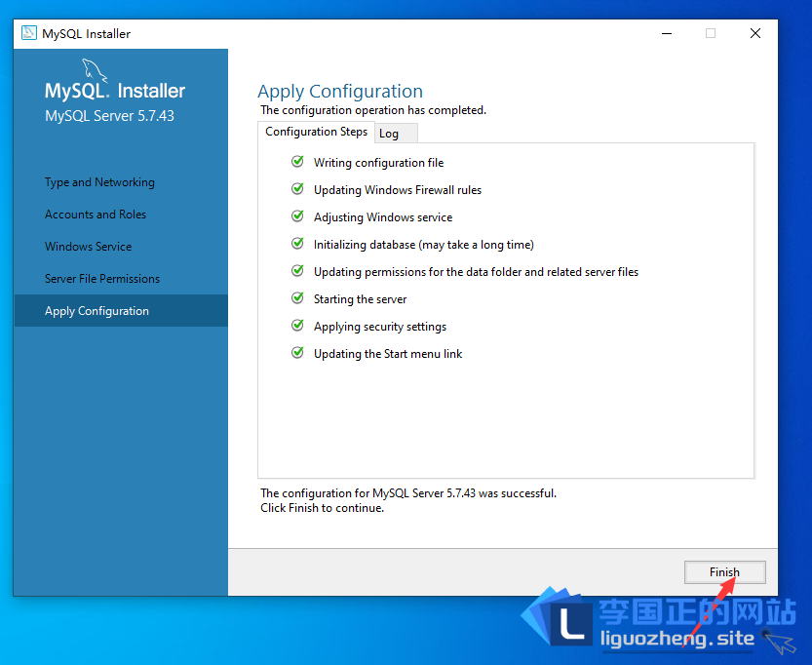Open the Accounts and Roles step
812x665 pixels.
pyautogui.click(x=96, y=215)
